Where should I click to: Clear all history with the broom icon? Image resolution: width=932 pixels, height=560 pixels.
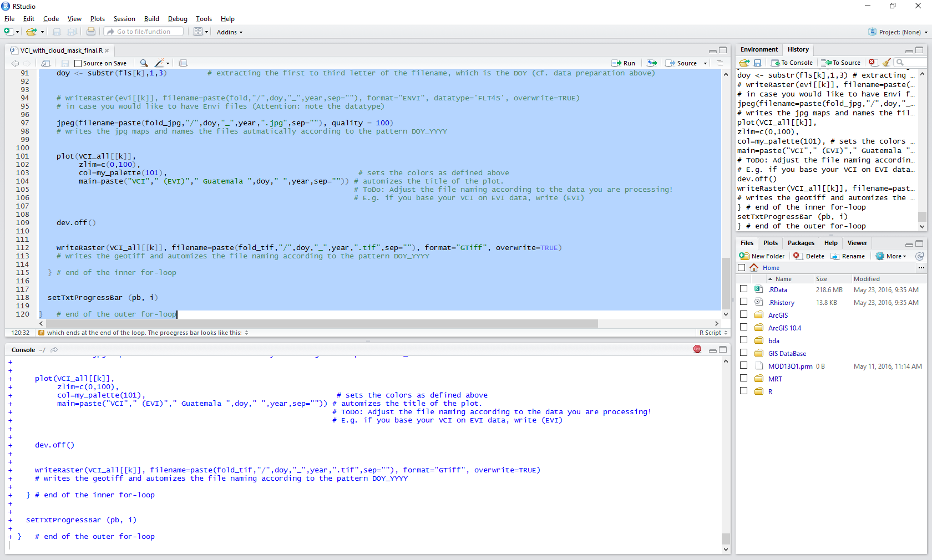[887, 63]
